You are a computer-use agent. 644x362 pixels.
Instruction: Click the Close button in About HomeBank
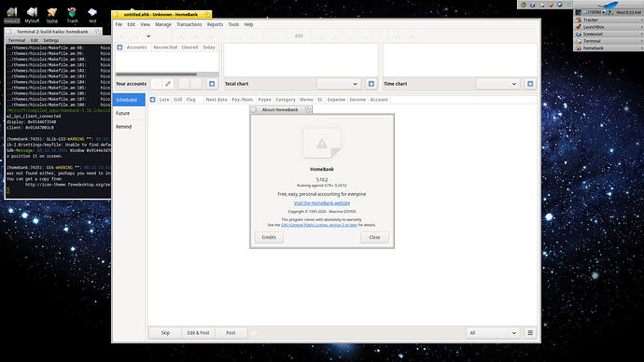coord(374,237)
